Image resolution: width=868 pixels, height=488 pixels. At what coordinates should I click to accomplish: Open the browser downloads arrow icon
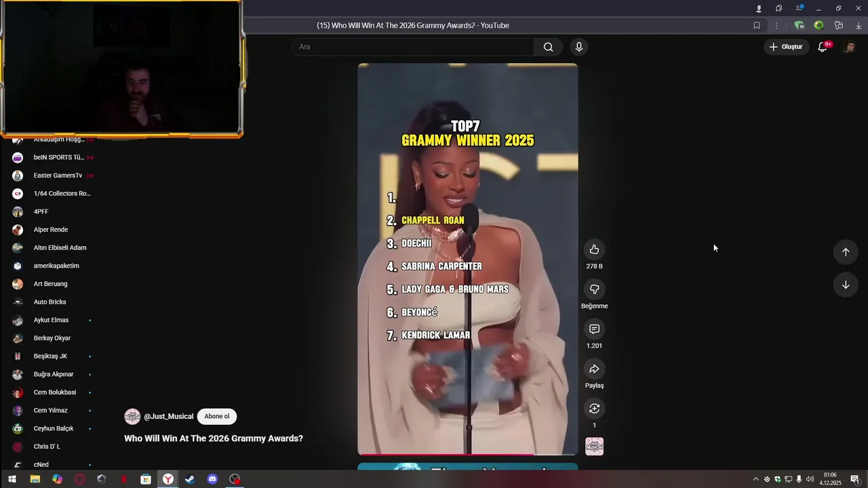coord(859,25)
